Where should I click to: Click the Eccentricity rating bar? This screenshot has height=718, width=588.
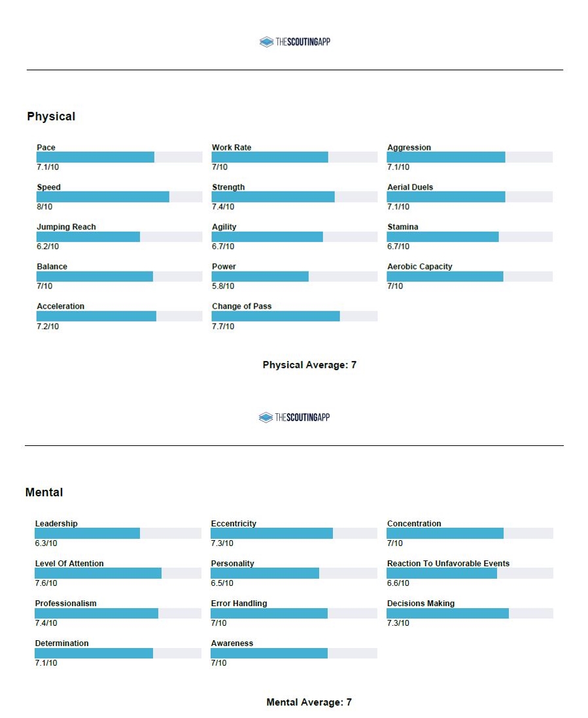click(x=294, y=533)
